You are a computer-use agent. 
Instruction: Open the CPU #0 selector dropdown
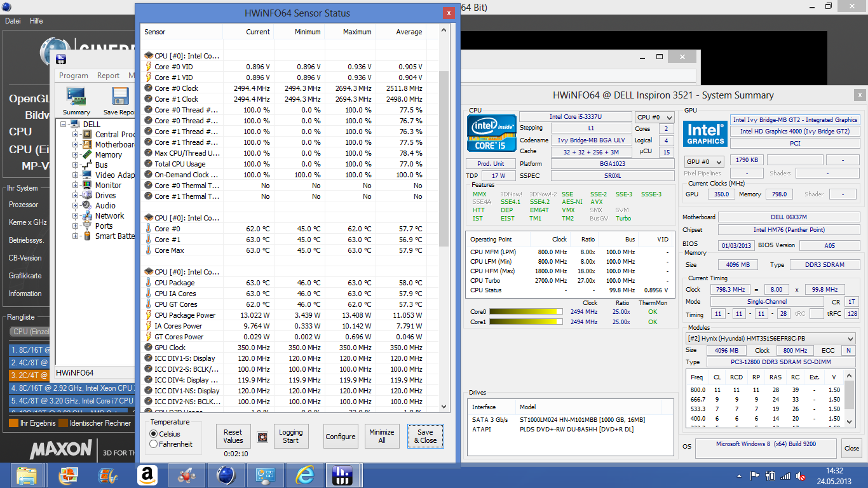tap(654, 117)
